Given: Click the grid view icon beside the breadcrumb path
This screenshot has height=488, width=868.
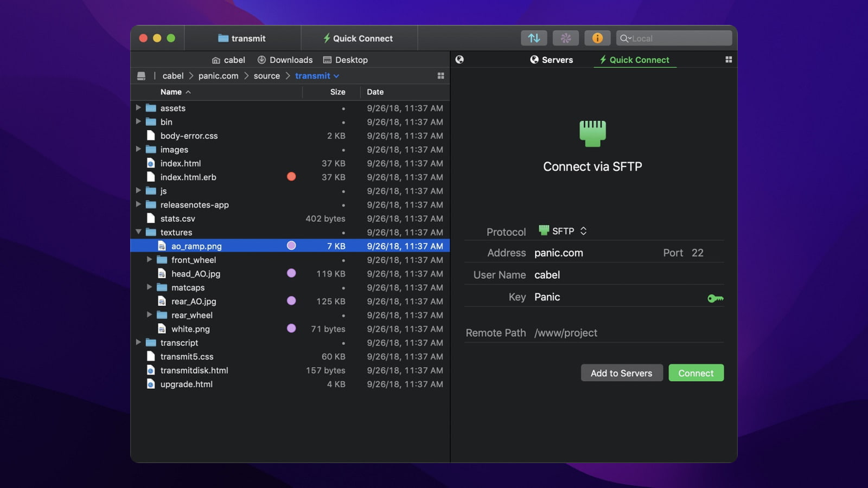Looking at the screenshot, I should pos(441,76).
